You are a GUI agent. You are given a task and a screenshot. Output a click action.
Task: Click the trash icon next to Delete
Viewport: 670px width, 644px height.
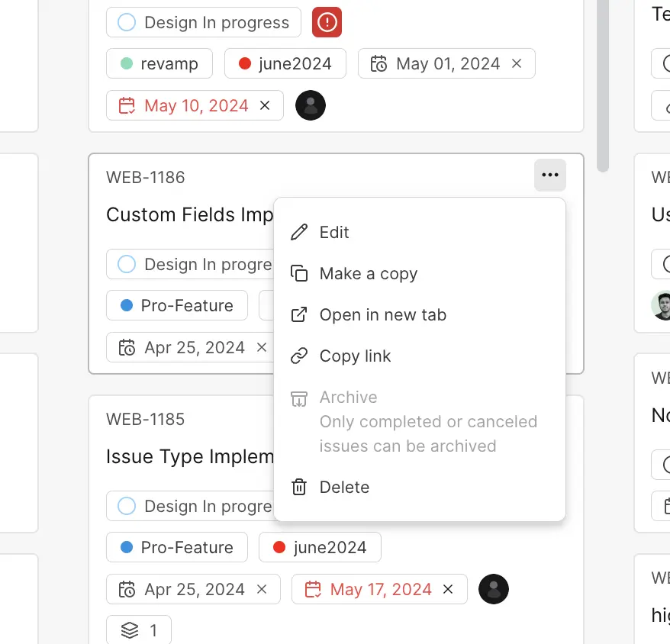[x=300, y=487]
